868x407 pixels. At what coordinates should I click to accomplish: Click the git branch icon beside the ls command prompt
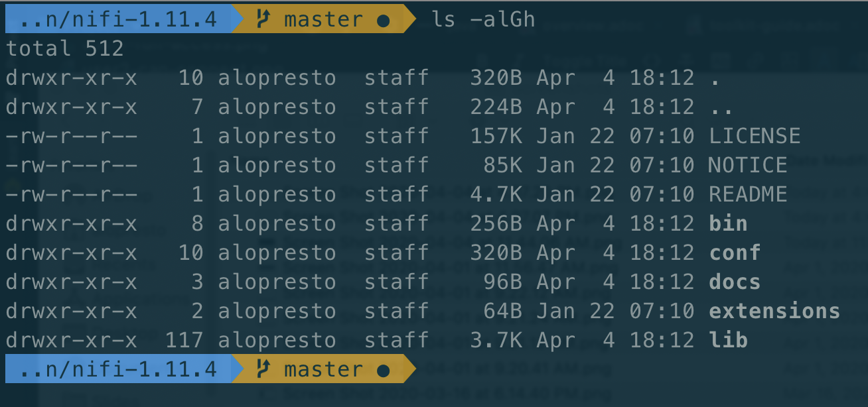(x=263, y=19)
